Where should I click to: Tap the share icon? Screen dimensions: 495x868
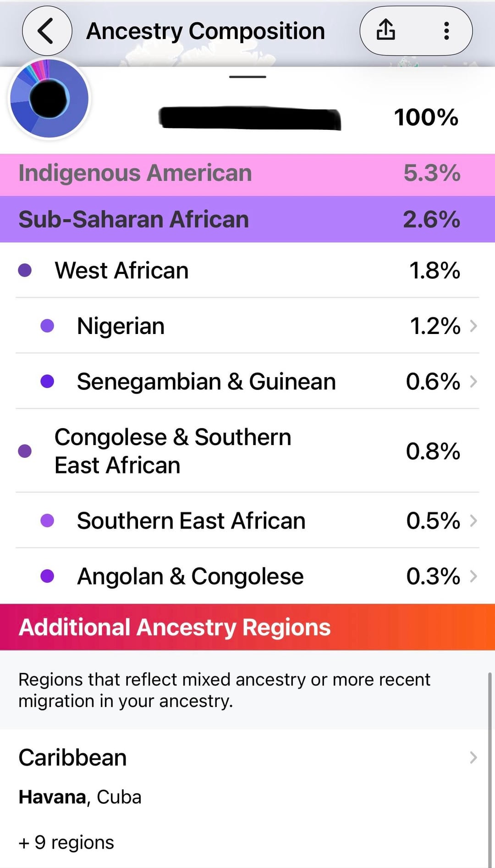[385, 30]
